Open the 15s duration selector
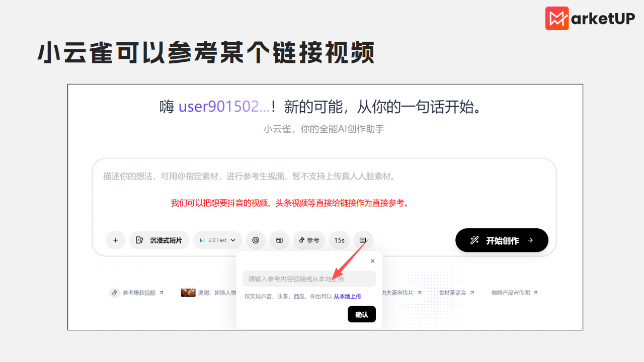Viewport: 644px width, 362px height. pos(339,240)
